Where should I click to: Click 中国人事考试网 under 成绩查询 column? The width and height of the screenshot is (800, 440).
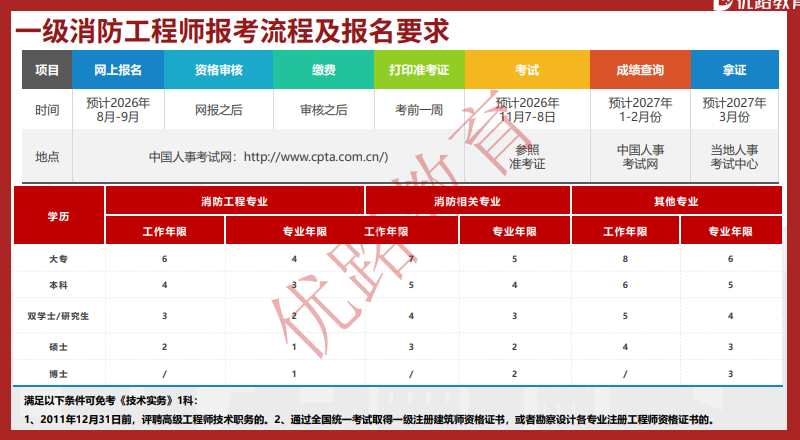tap(640, 157)
